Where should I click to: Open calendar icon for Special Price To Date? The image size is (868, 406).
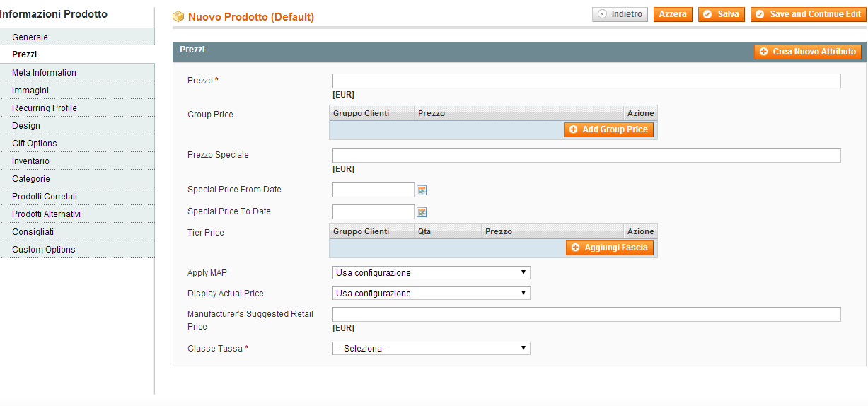tap(422, 212)
